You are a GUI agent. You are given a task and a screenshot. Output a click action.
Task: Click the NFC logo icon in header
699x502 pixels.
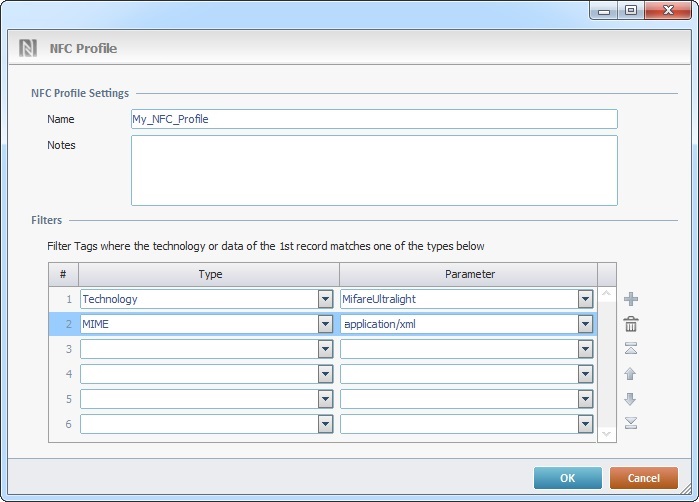coord(28,48)
